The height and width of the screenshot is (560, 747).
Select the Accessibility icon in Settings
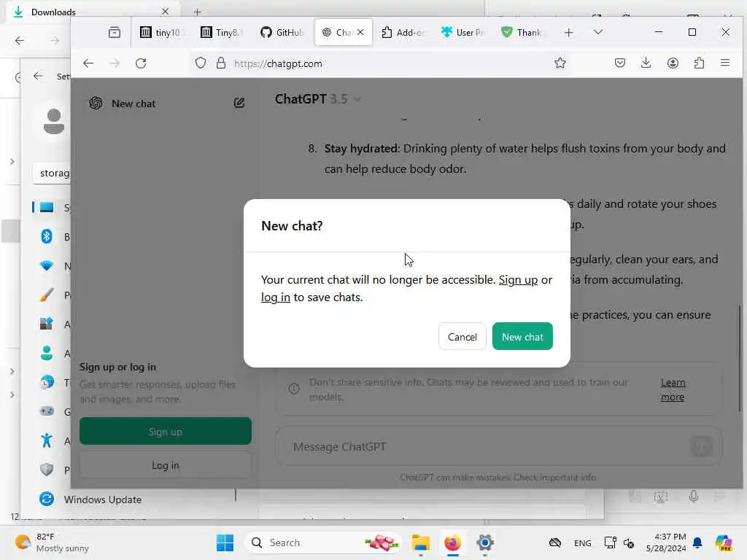(46, 440)
